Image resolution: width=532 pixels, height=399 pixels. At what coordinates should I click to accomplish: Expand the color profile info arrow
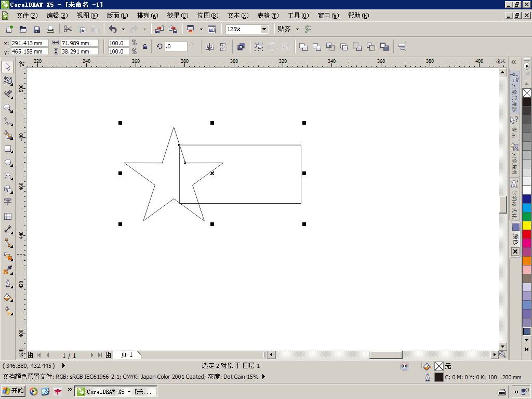(x=263, y=377)
